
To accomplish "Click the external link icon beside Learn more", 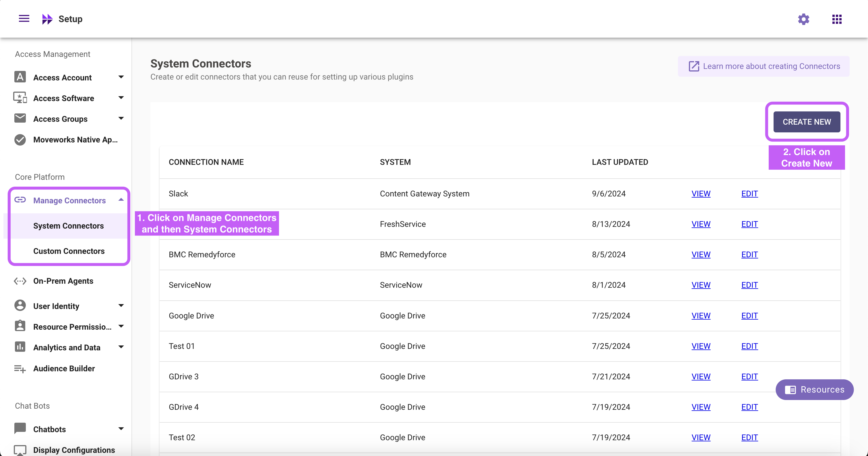I will click(694, 66).
